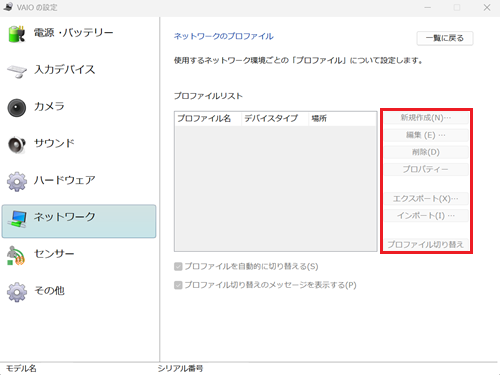Click the プロパティー button
The height and width of the screenshot is (375, 500).
[x=426, y=169]
